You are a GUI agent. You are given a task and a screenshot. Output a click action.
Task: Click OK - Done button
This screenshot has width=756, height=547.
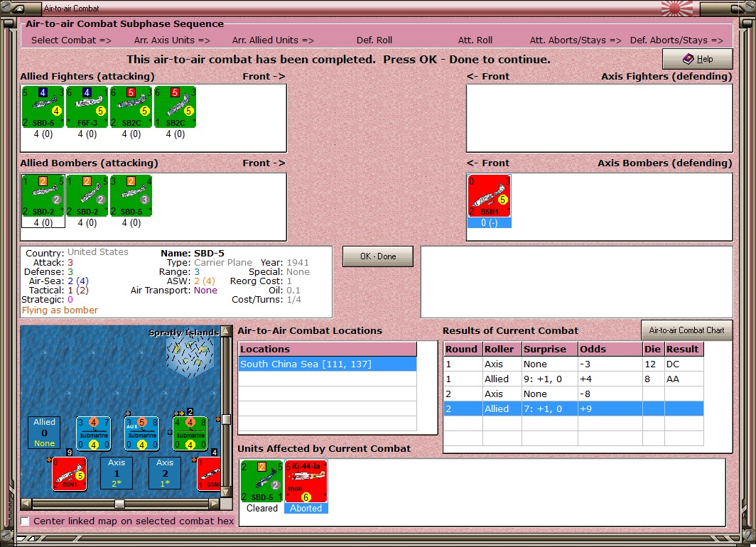point(378,256)
